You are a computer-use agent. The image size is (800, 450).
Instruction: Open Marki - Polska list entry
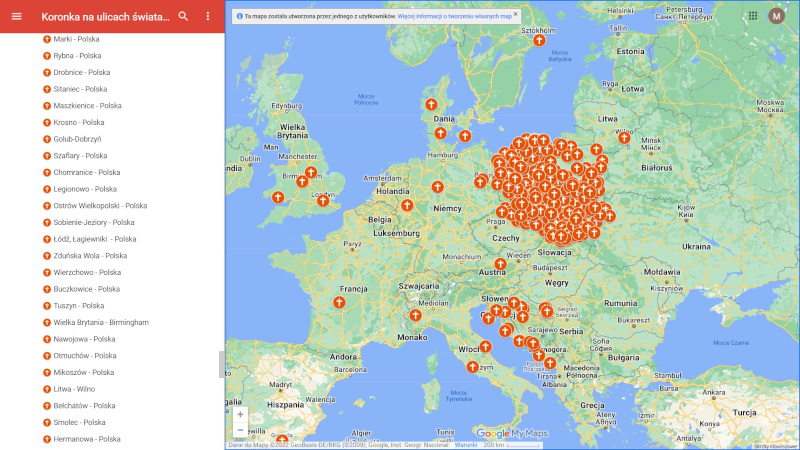[77, 39]
